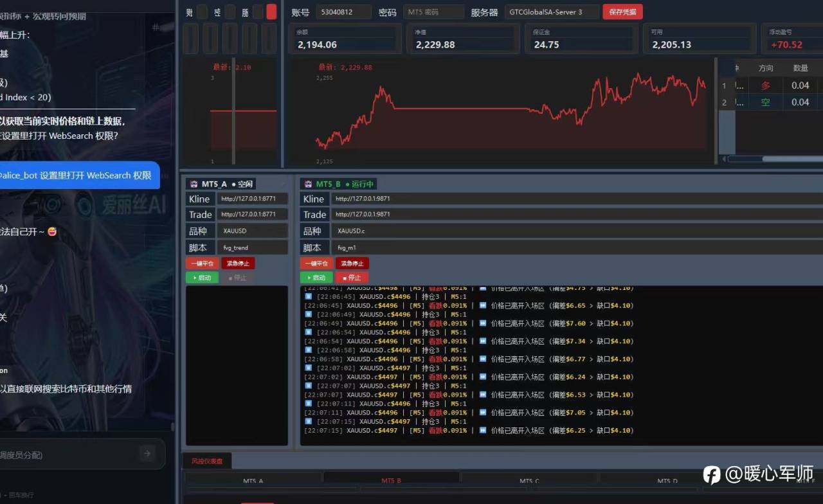Viewport: 823px width, 504px height.
Task: Click log line with 偏差$6.65
Action: click(469, 305)
